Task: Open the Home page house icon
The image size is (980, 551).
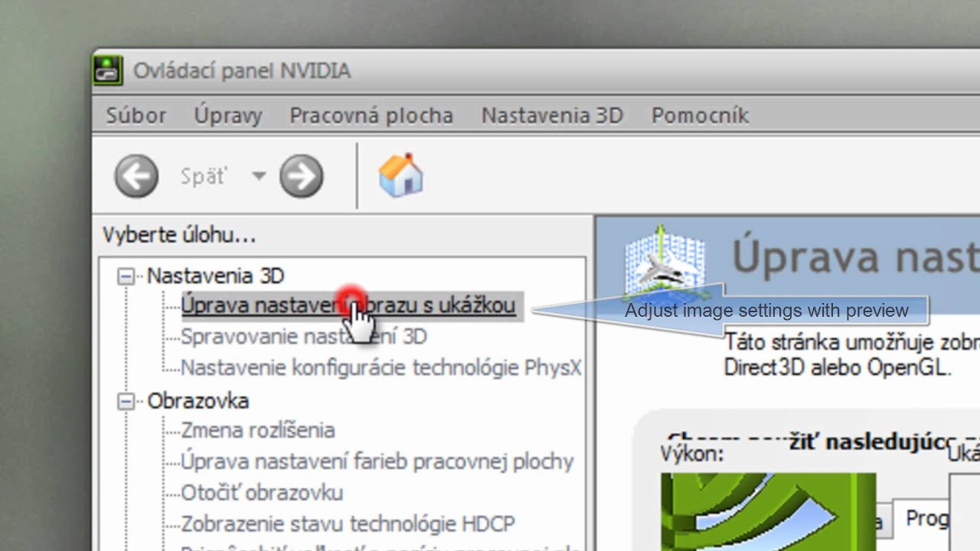Action: click(400, 175)
